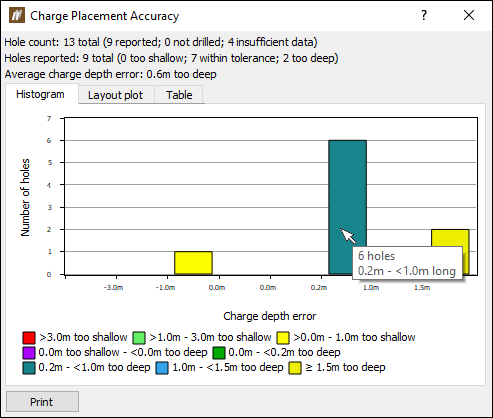Click the light green >1.0m - 3.0m swatch

139,338
